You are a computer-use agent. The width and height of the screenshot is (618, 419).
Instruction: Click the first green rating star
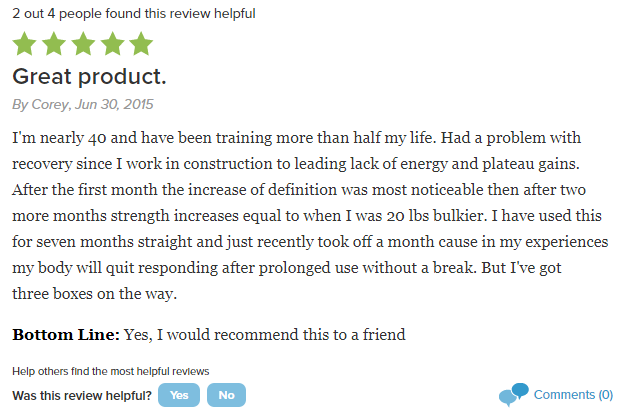(x=24, y=43)
